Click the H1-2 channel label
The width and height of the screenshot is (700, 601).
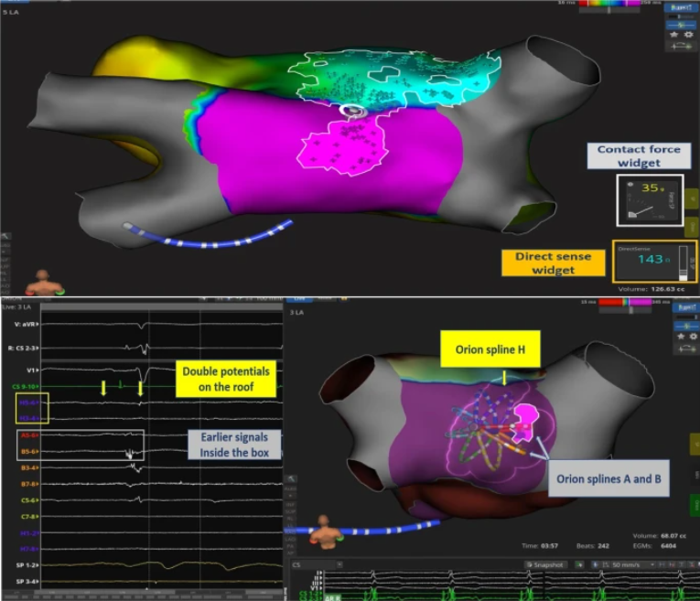29,533
